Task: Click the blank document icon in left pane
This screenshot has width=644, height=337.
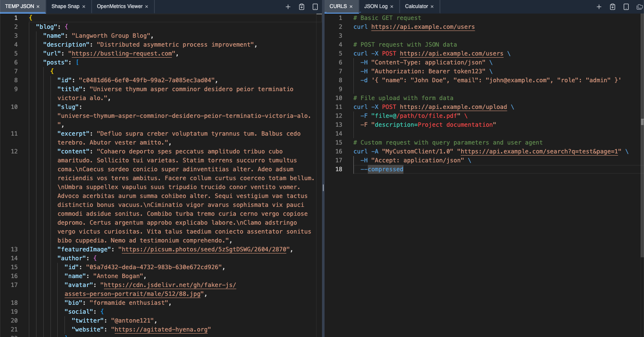Action: pos(315,7)
